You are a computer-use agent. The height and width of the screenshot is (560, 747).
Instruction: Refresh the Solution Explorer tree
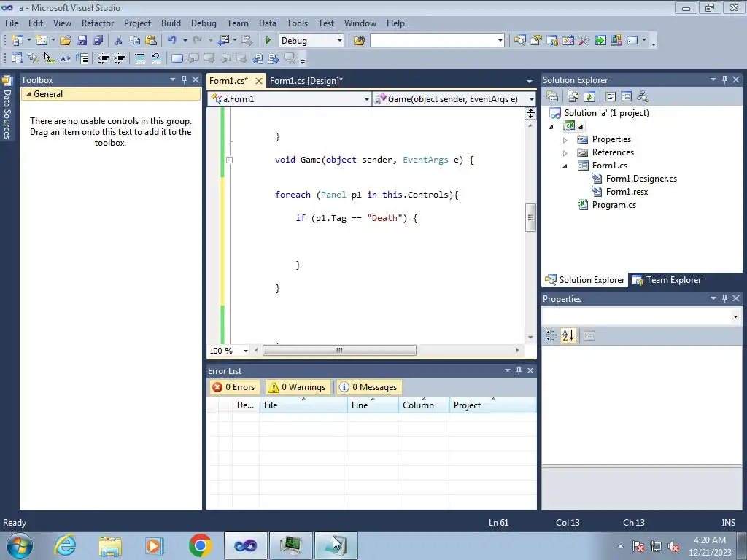pos(589,97)
